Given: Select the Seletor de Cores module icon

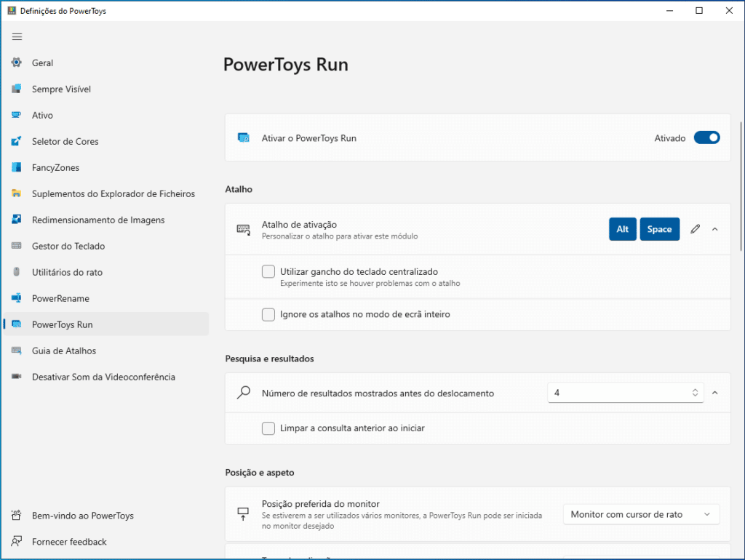Looking at the screenshot, I should click(x=16, y=141).
